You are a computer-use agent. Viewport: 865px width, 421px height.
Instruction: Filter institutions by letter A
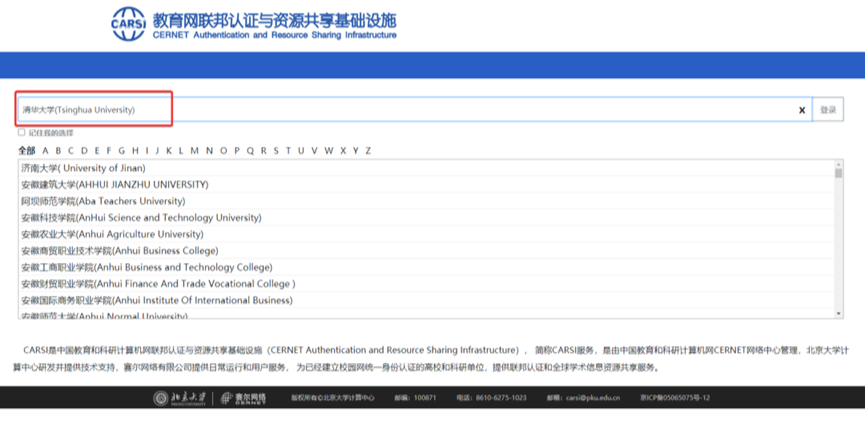(45, 151)
